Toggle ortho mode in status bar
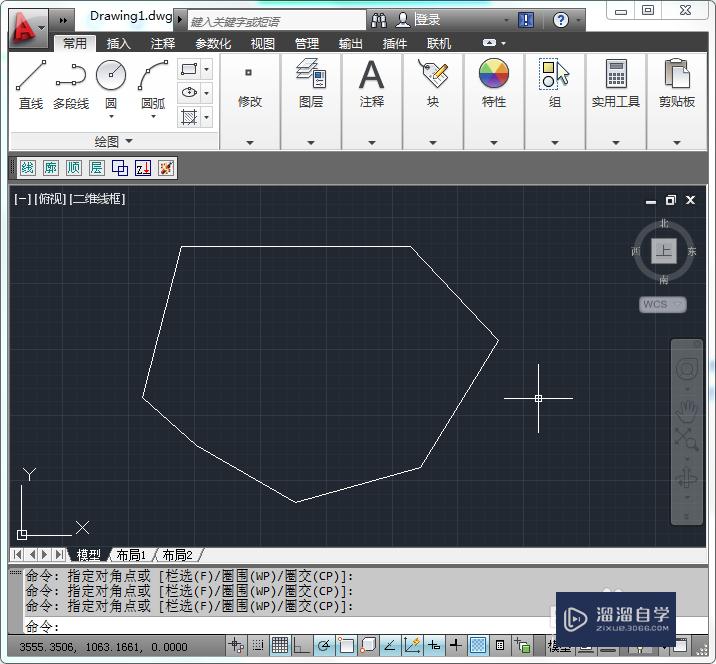Viewport: 716px width, 664px height. pos(301,645)
